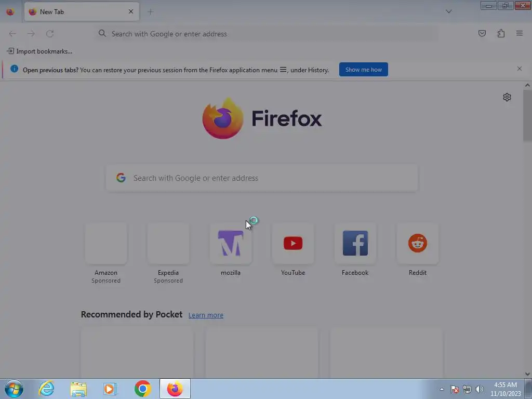532x399 pixels.
Task: Open Windows Explorer from taskbar
Action: pyautogui.click(x=78, y=389)
